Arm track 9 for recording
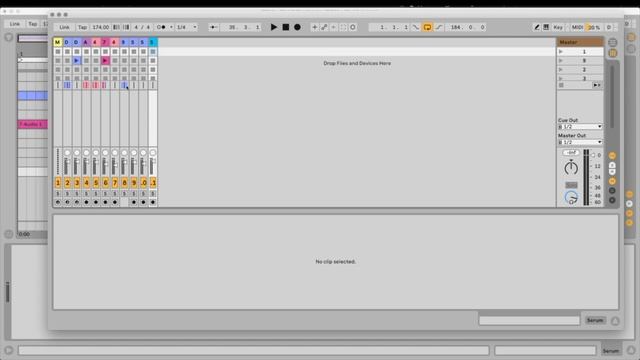Viewport: 640px width, 360px height. 134,202
